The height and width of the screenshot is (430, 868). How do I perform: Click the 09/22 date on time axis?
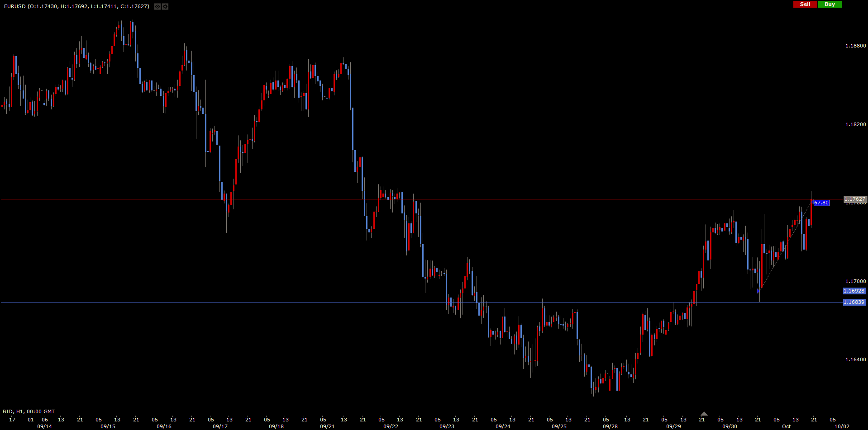coord(391,426)
